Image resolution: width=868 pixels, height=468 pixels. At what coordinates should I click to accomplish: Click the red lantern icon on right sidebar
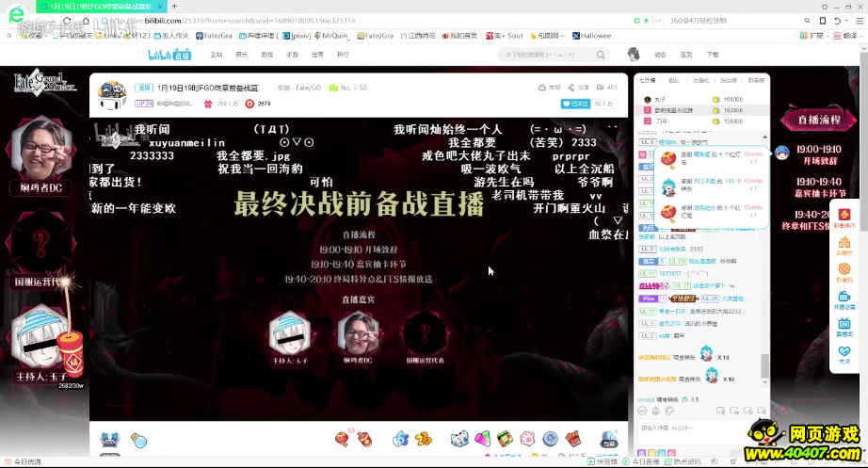[844, 215]
